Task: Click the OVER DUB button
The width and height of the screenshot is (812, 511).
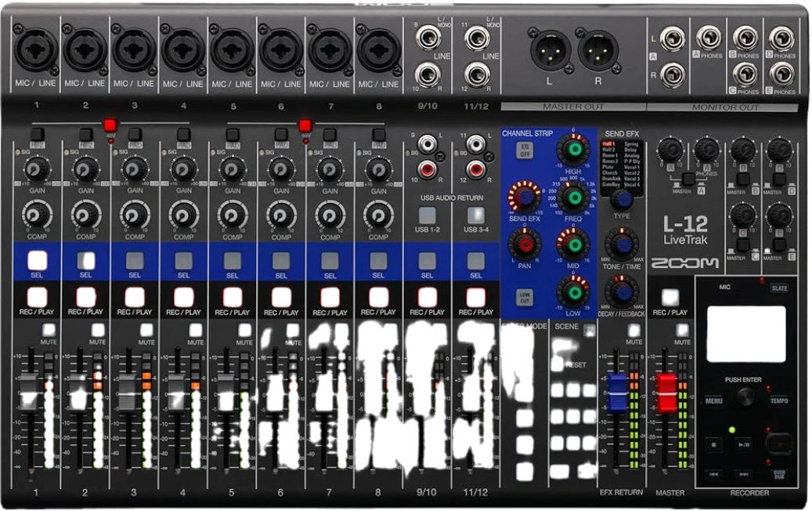Action: pos(779,474)
